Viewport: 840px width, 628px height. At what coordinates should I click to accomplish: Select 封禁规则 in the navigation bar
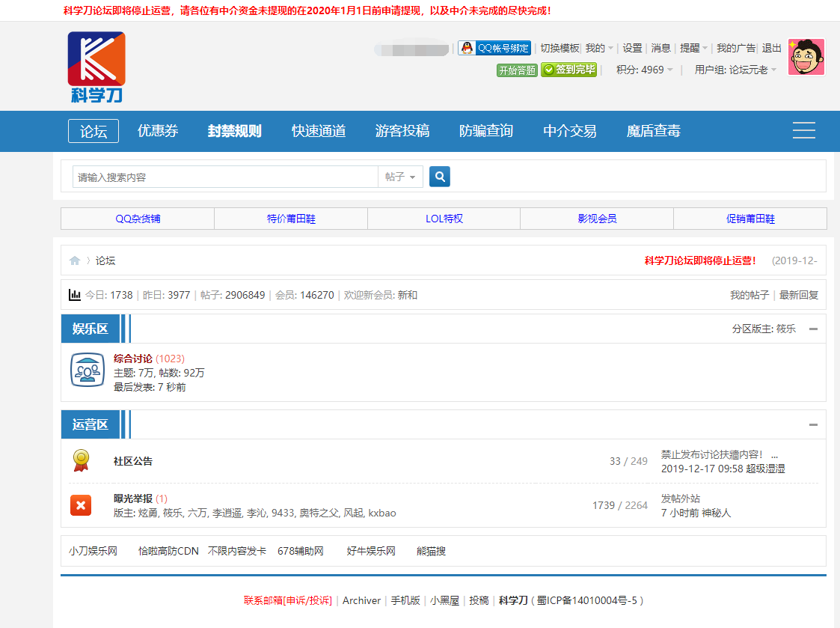click(x=235, y=131)
